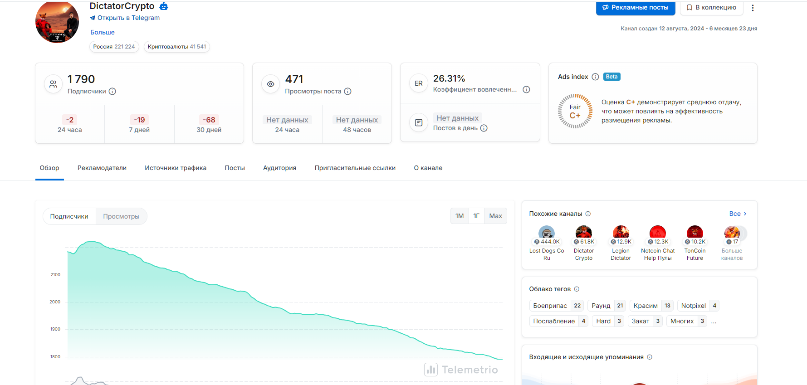Switch chart to the Views toggle
The image size is (807, 385).
[x=121, y=217]
